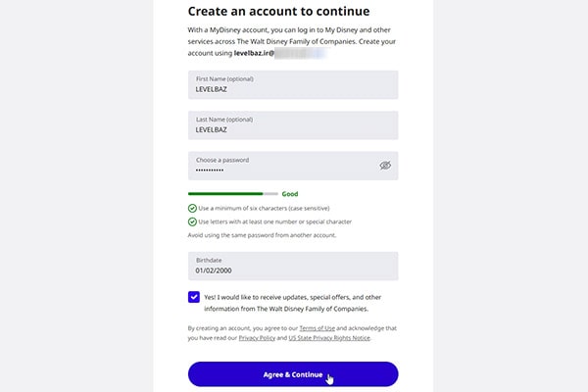
Task: Click the Good strength label
Action: [290, 194]
